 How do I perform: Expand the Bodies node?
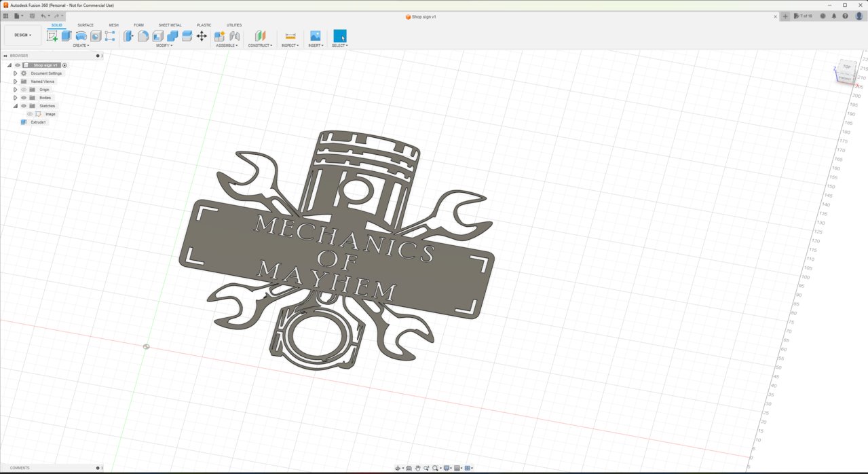point(15,98)
